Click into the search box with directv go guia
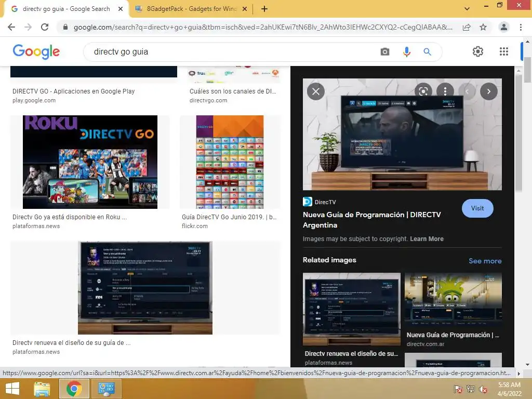The image size is (532, 399). [234, 52]
